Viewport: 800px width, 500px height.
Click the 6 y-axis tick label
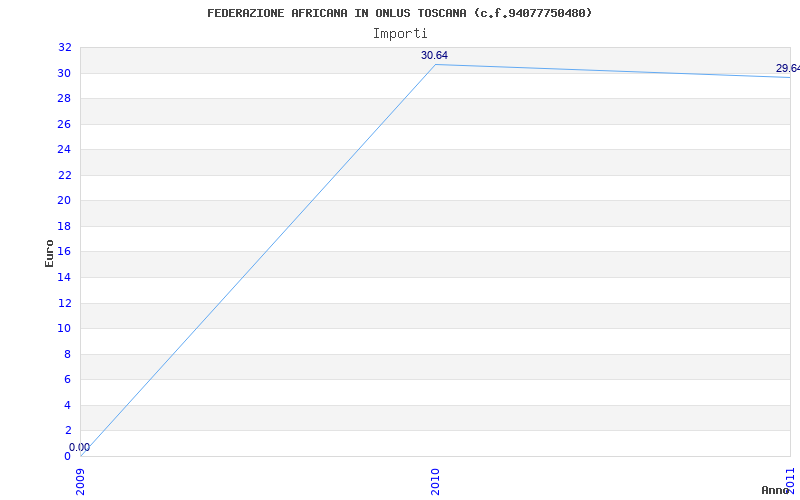pos(67,380)
